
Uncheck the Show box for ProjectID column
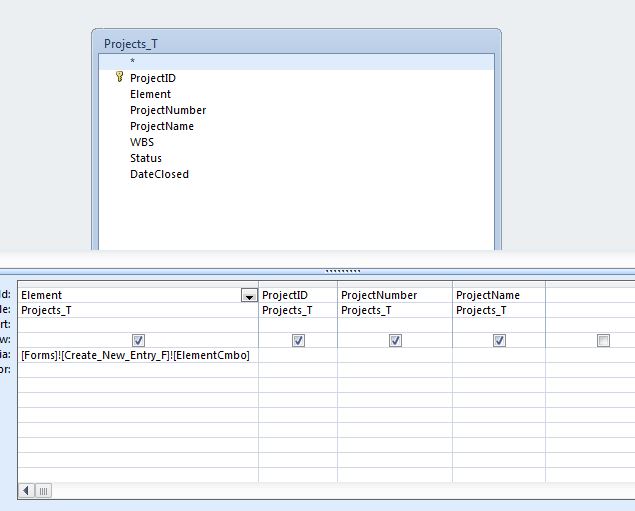pos(298,341)
